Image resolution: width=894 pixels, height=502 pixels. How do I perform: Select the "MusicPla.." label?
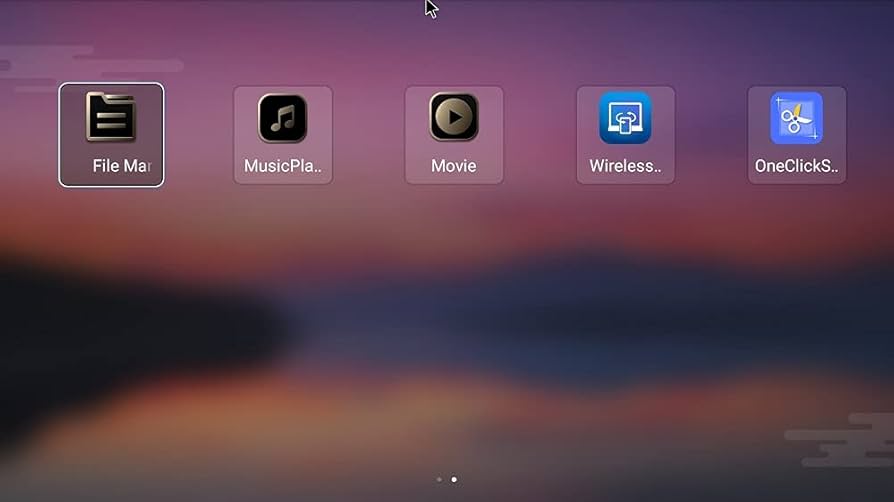point(283,166)
